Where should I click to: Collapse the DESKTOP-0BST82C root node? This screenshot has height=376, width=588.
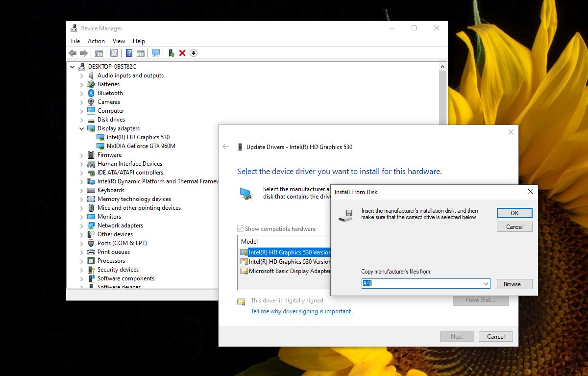(73, 67)
